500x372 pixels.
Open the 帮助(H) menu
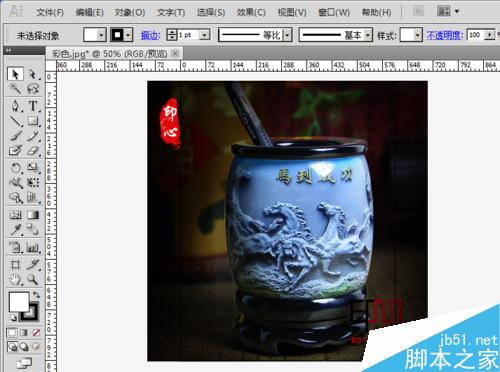pos(377,13)
